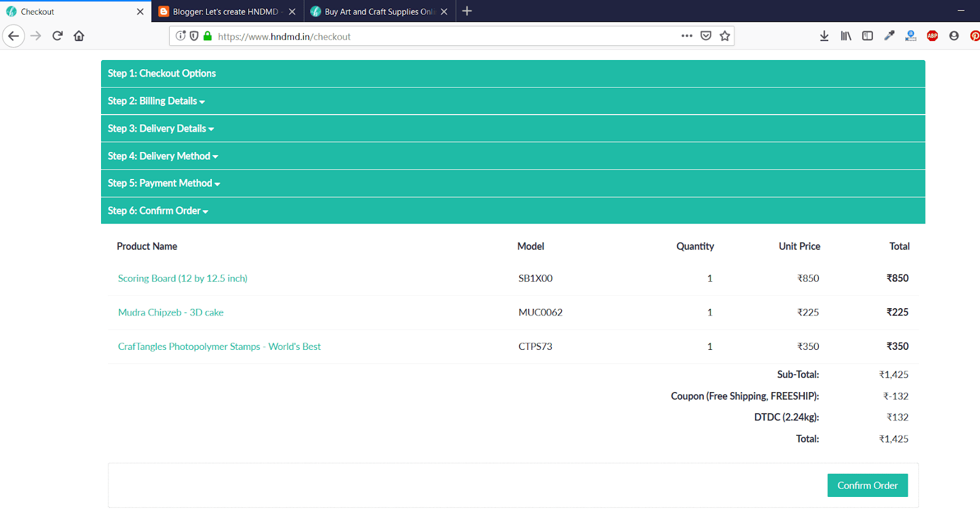This screenshot has height=511, width=980.
Task: Switch to Buy Art and Craft Supplies tab
Action: pyautogui.click(x=380, y=12)
